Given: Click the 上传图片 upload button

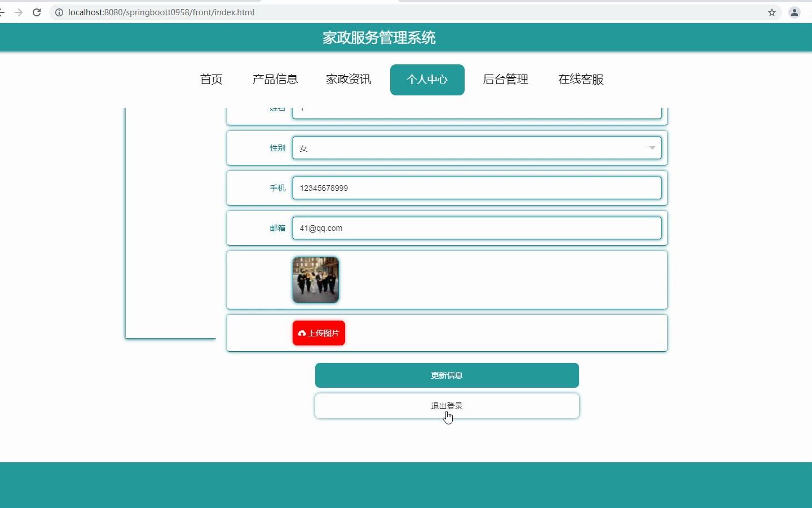Looking at the screenshot, I should click(x=318, y=333).
